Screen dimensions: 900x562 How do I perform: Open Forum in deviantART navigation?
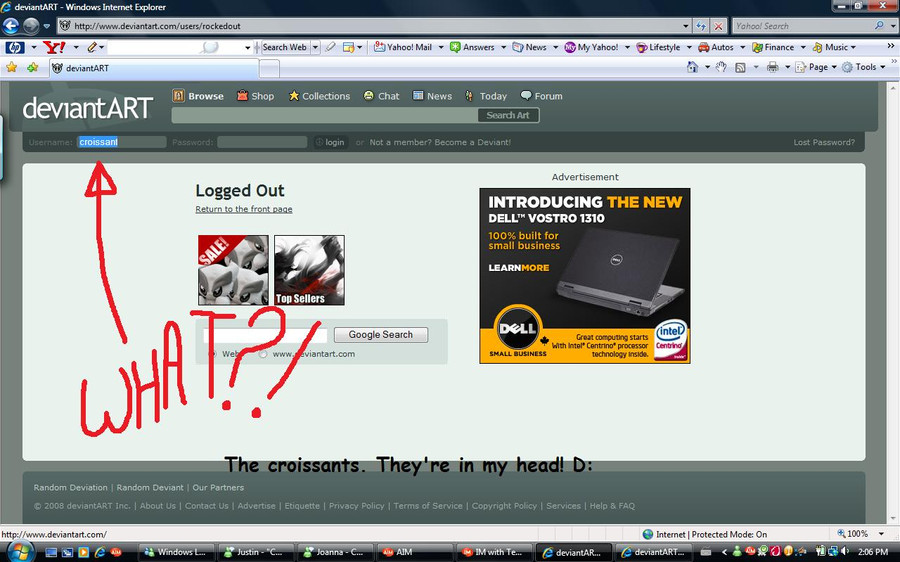point(541,96)
